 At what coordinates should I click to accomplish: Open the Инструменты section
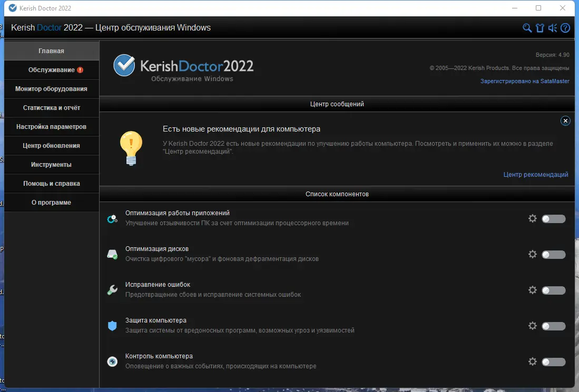coord(51,164)
